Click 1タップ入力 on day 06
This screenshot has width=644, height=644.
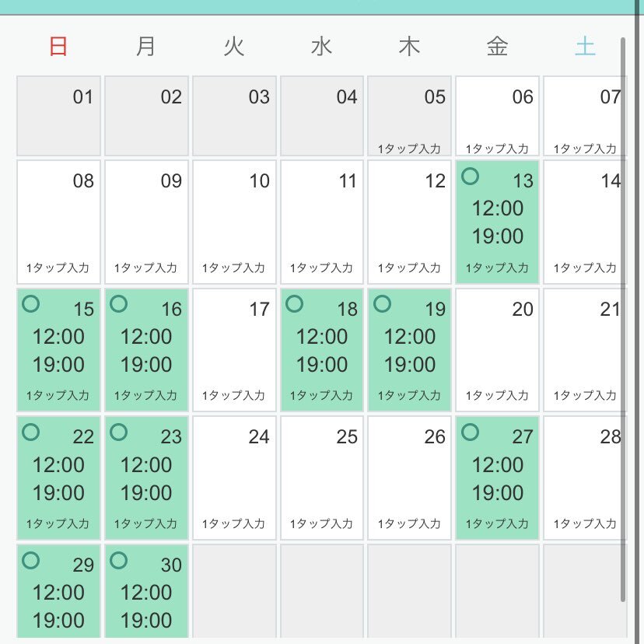[x=497, y=149]
